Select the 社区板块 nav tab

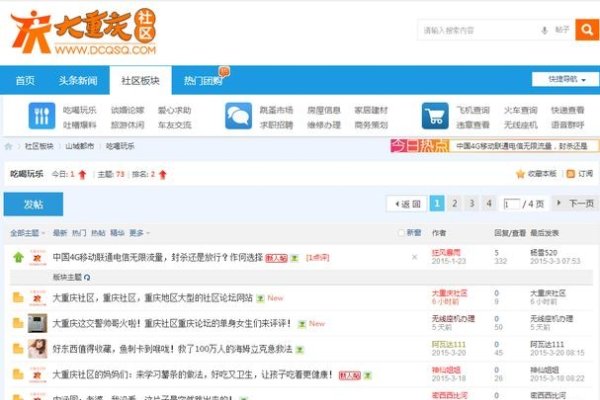(140, 81)
